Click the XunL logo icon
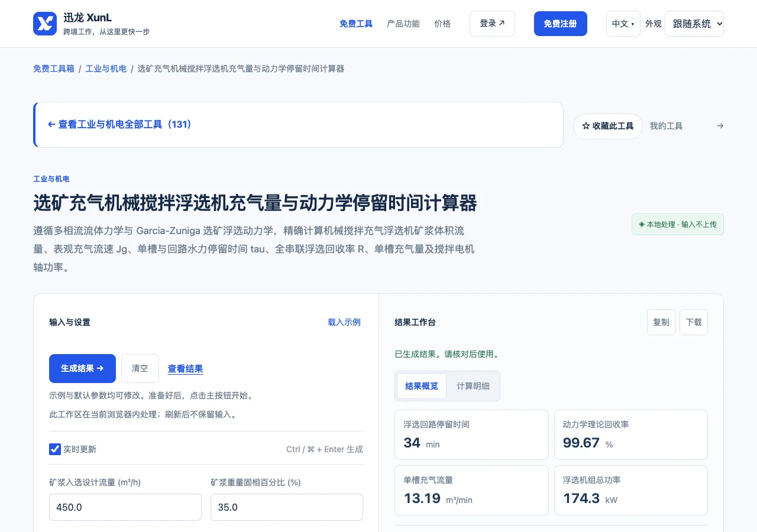The width and height of the screenshot is (757, 532). 45,24
